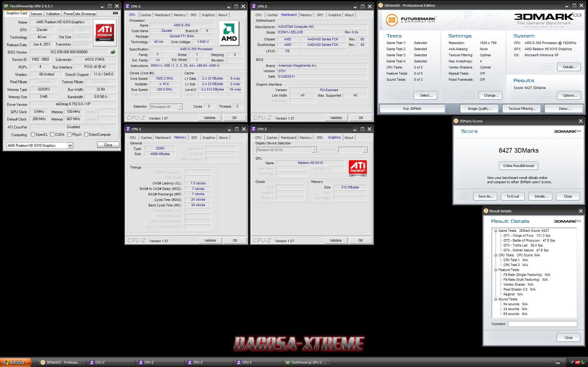Toggle the DirectCompute checkbox
588x367 pixels.
coord(86,134)
